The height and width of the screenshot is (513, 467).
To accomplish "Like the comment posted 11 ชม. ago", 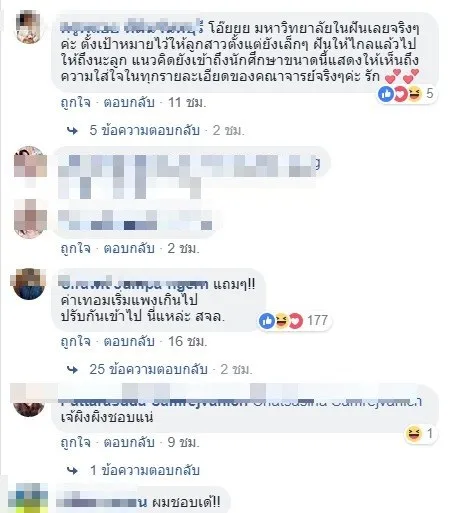I will pyautogui.click(x=76, y=102).
